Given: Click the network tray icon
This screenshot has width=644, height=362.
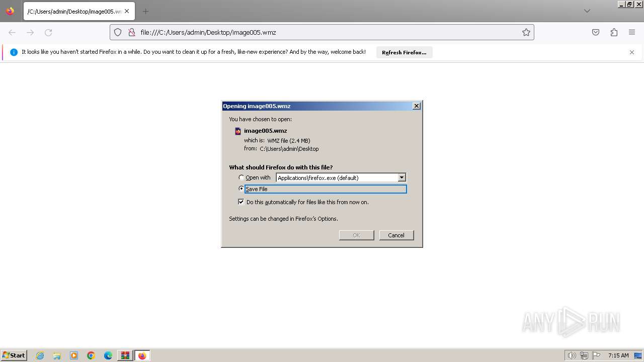Looking at the screenshot, I should point(584,355).
